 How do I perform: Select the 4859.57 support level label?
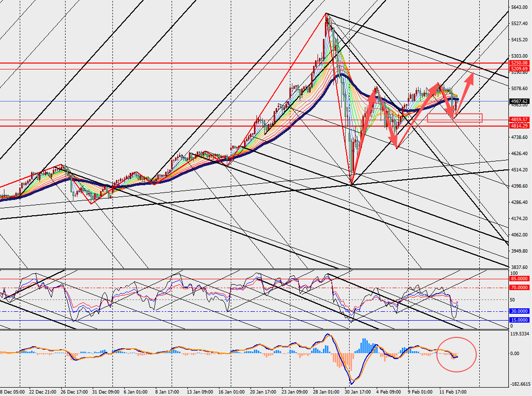click(520, 120)
